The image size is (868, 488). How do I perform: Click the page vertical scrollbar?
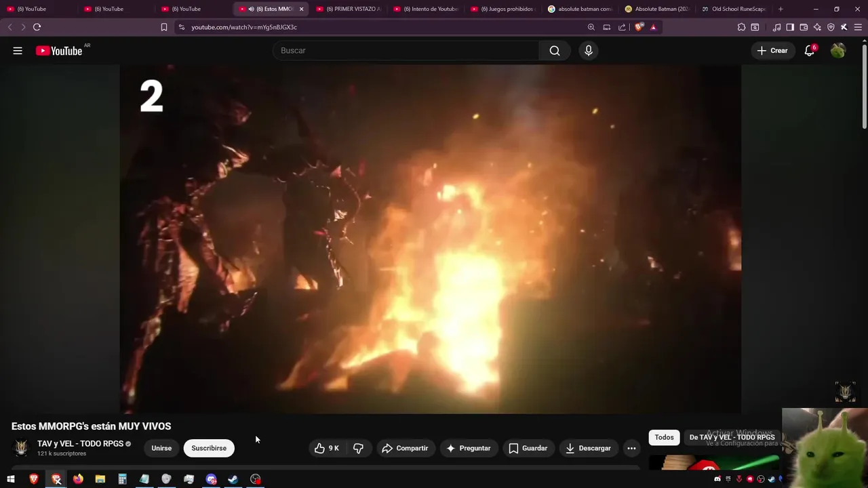tap(864, 86)
